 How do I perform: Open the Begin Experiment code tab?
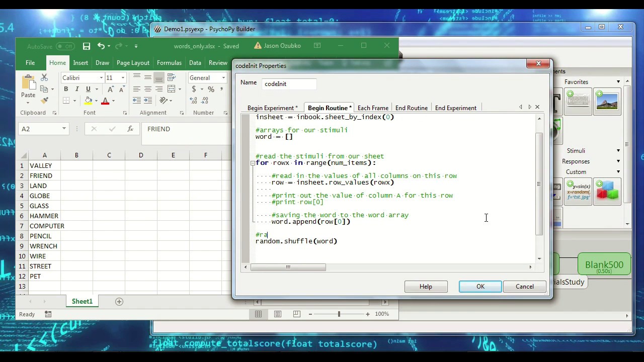click(272, 108)
